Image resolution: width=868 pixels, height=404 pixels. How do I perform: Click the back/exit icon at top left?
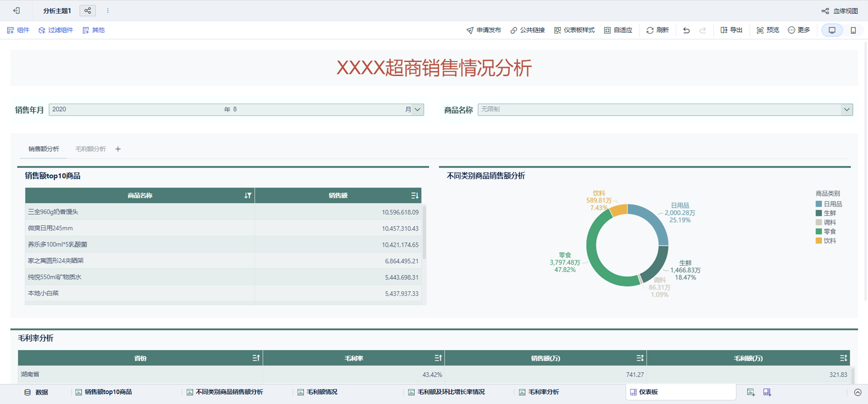(16, 11)
